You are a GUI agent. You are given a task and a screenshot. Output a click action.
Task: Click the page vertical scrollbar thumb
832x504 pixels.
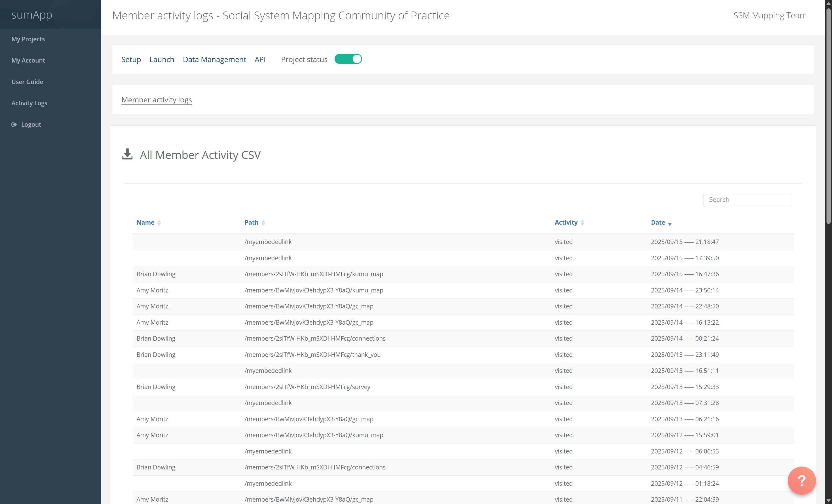828,115
